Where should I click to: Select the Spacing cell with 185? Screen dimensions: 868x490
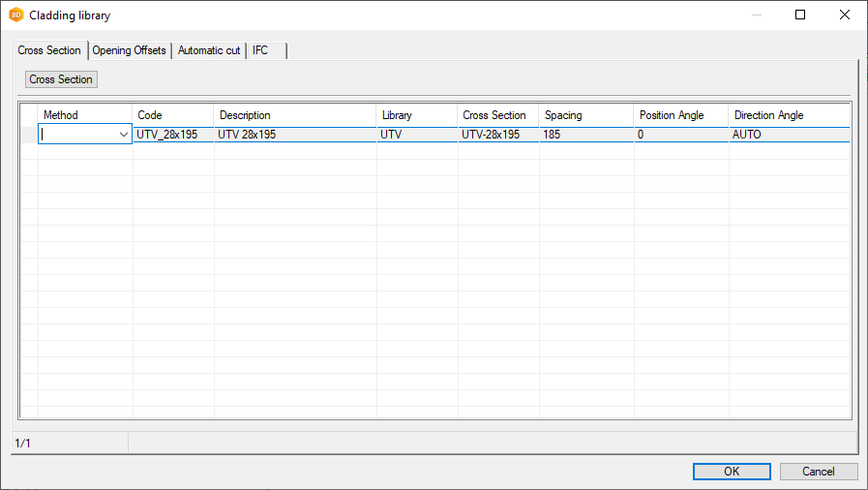pos(585,135)
